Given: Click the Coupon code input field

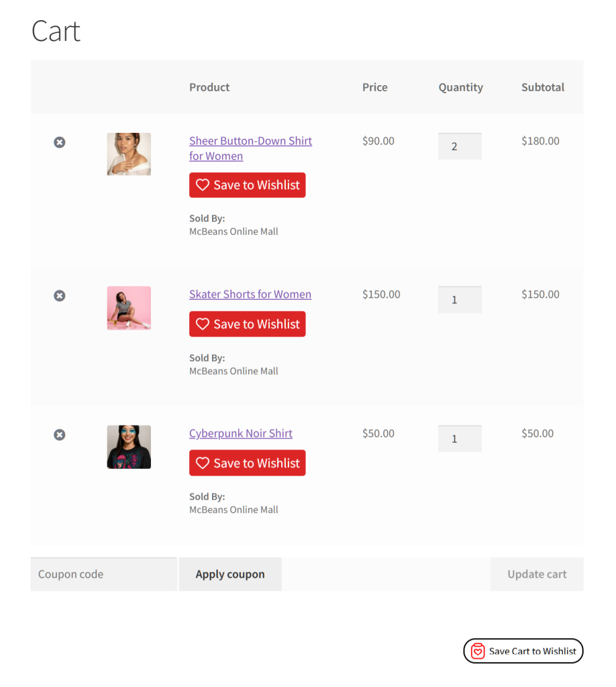Looking at the screenshot, I should point(103,574).
